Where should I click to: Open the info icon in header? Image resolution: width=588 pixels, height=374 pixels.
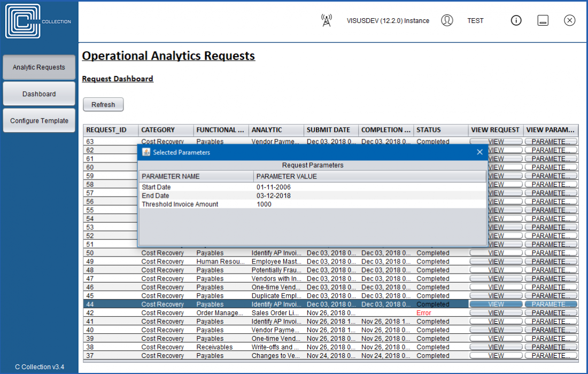[x=516, y=20]
